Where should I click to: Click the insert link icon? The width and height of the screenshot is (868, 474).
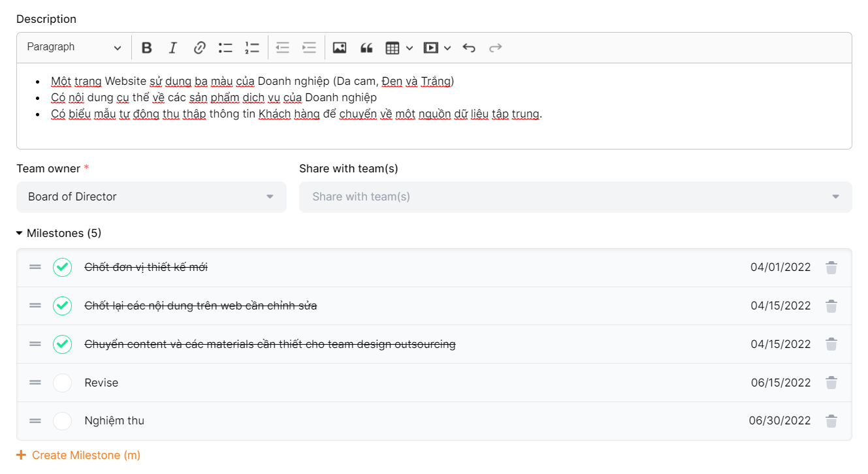pos(200,48)
